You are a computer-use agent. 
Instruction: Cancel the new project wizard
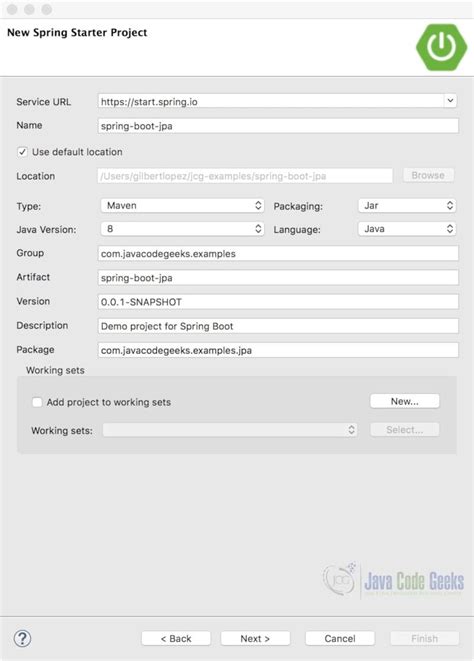[x=340, y=638]
